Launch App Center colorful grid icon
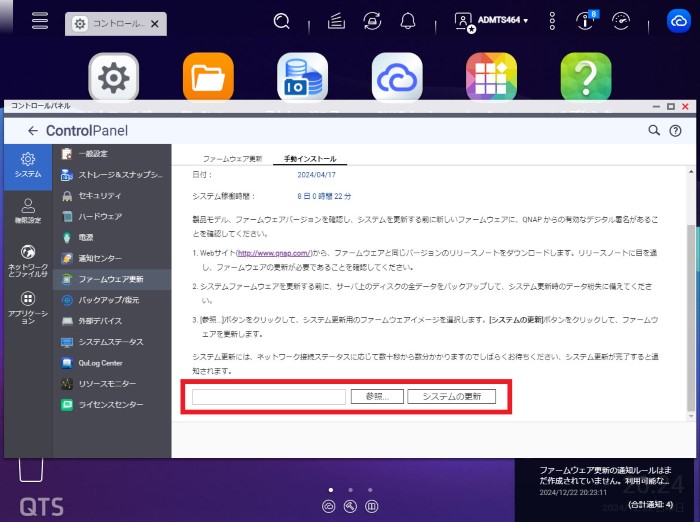 (492, 77)
